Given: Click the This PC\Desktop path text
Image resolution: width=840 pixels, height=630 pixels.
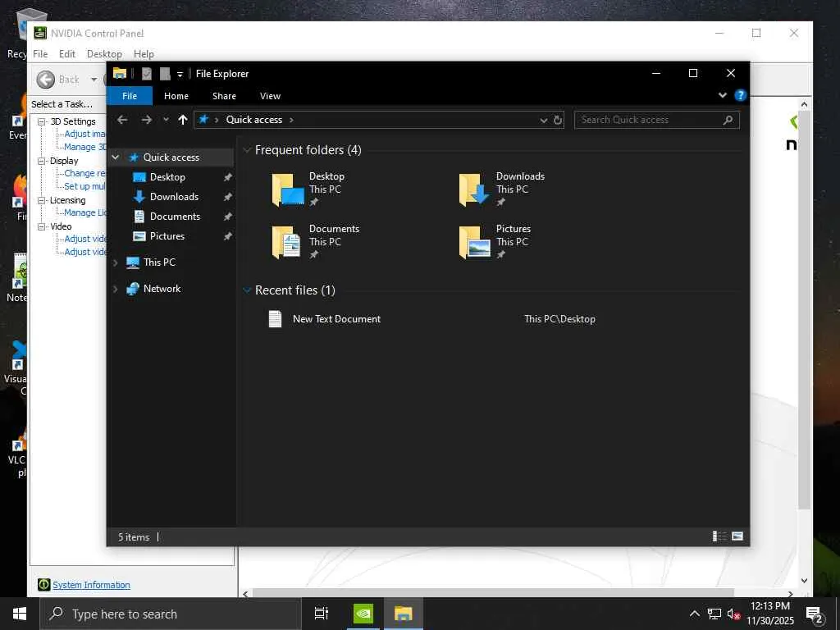Looking at the screenshot, I should (559, 319).
